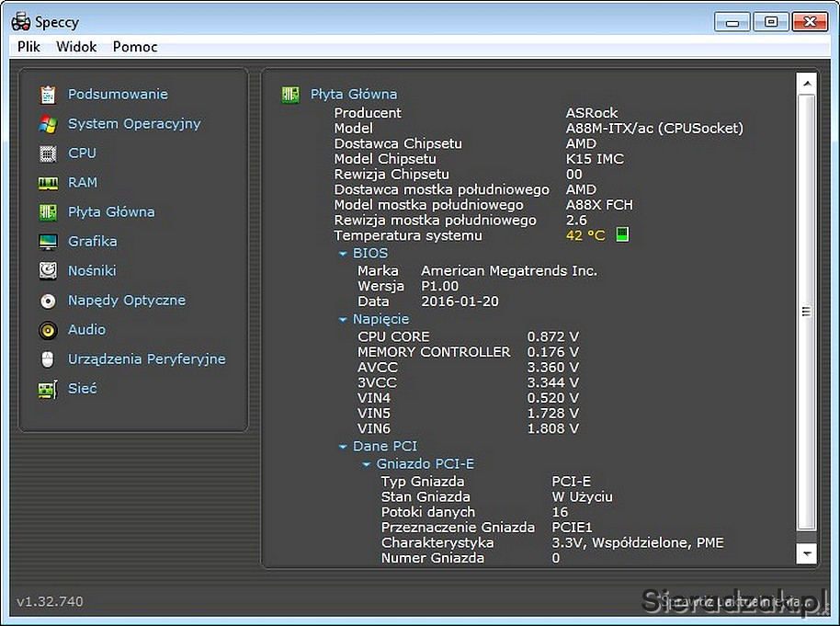This screenshot has height=626, width=840.
Task: Open the Plik menu
Action: (28, 47)
